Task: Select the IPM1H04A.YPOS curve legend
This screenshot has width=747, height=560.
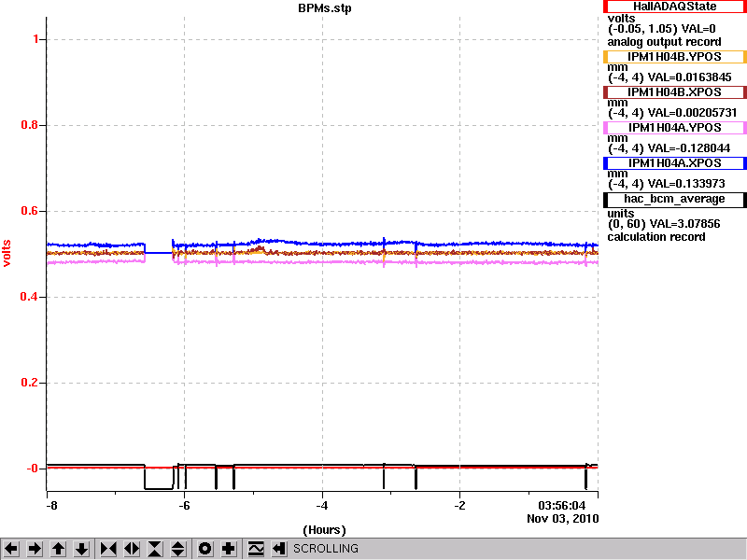Action: pyautogui.click(x=674, y=128)
